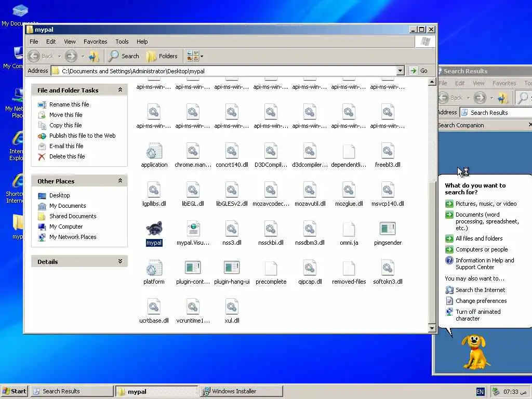Viewport: 532px width, 399px height.
Task: Go to Shared Documents link
Action: [x=73, y=216]
